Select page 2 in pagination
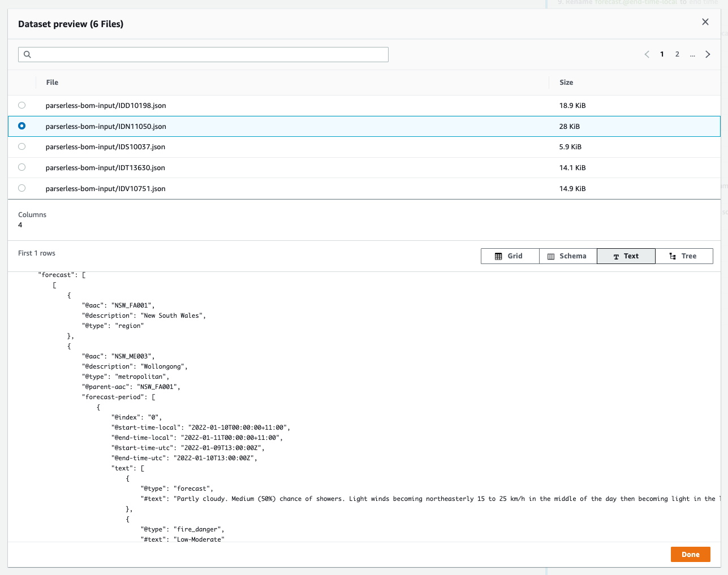 coord(677,54)
